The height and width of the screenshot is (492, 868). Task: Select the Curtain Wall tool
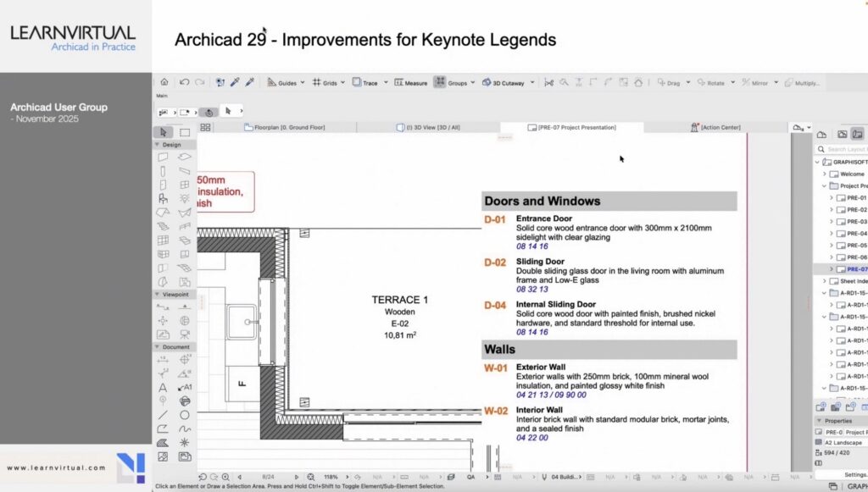[x=163, y=240]
